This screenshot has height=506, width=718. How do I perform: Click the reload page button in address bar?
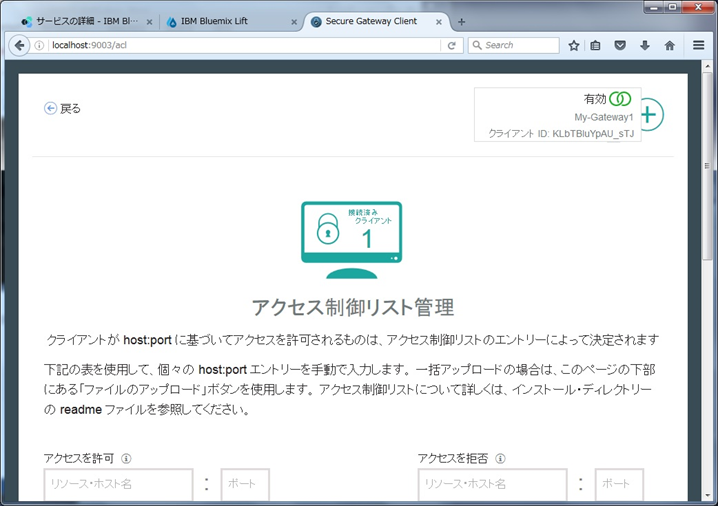click(x=452, y=45)
